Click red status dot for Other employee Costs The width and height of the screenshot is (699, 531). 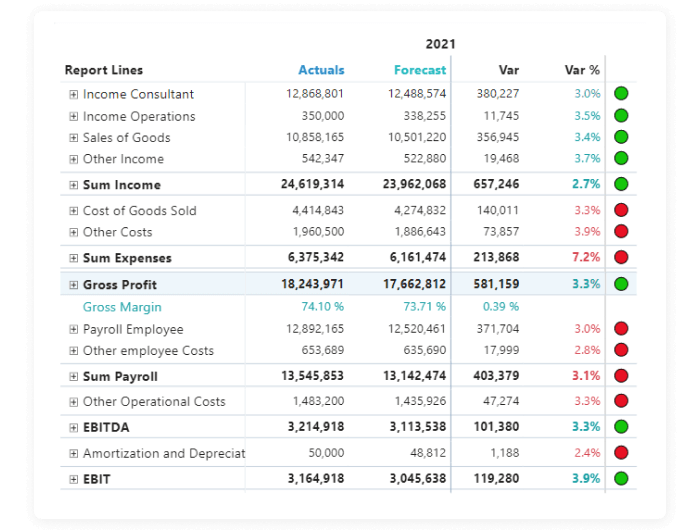[621, 350]
